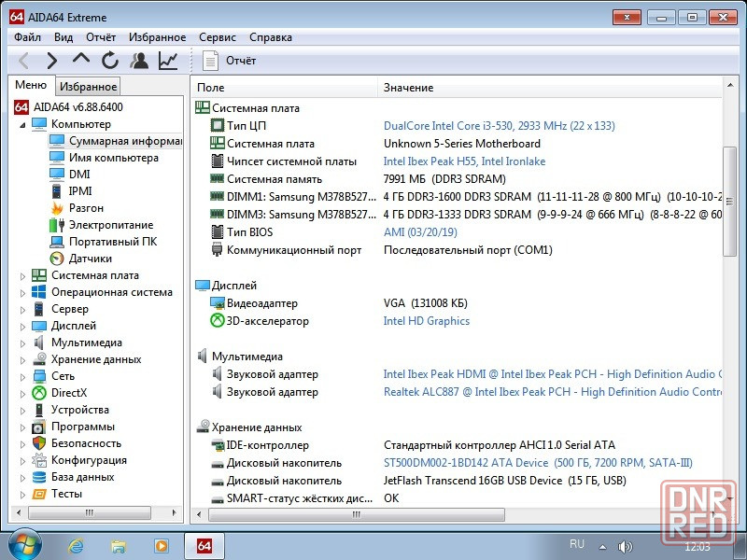Click the Тесты benchmark icon
The width and height of the screenshot is (747, 560).
click(x=39, y=494)
